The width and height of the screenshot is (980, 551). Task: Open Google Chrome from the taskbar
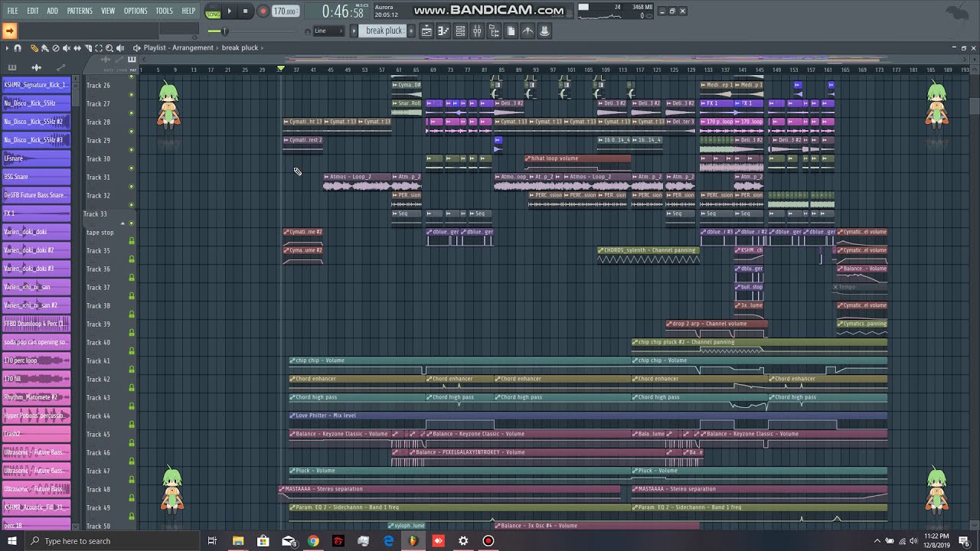[x=313, y=541]
